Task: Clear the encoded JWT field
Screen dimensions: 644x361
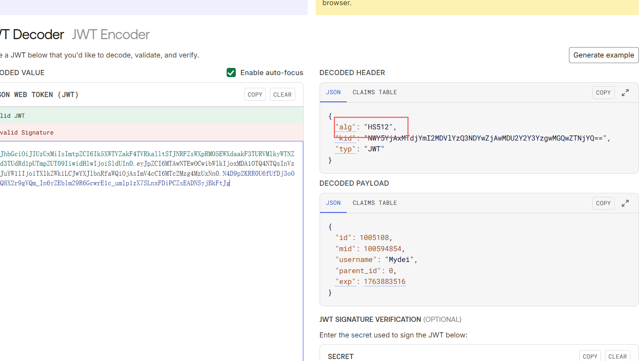Action: click(282, 95)
